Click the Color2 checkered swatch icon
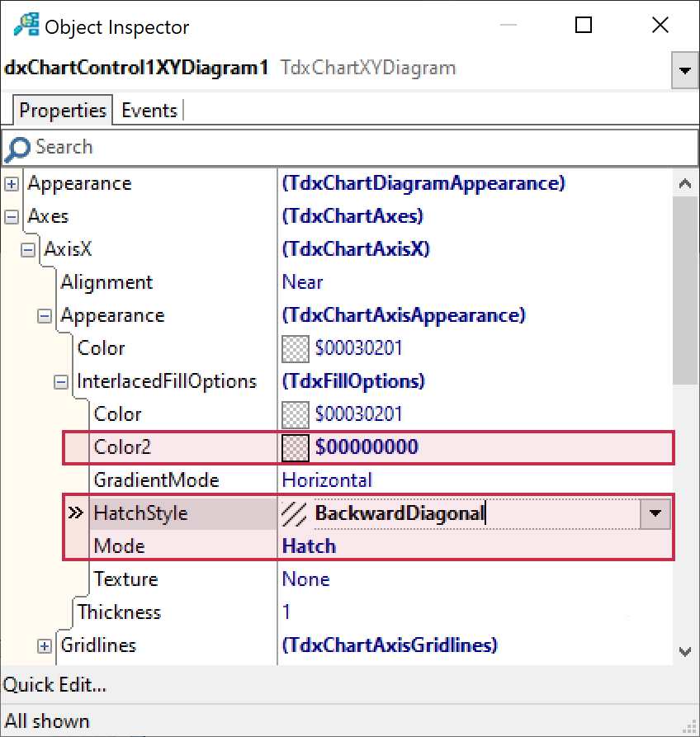This screenshot has width=700, height=737. click(x=295, y=446)
